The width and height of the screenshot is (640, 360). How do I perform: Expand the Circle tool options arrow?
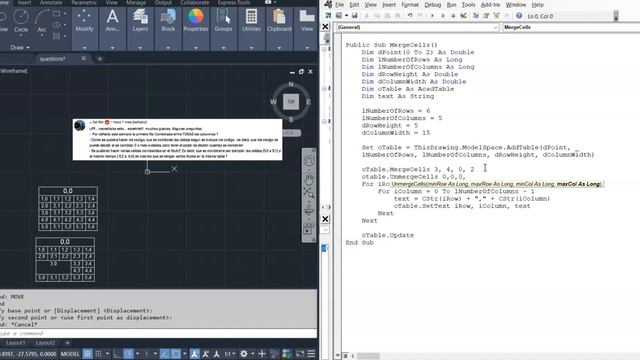tap(21, 36)
